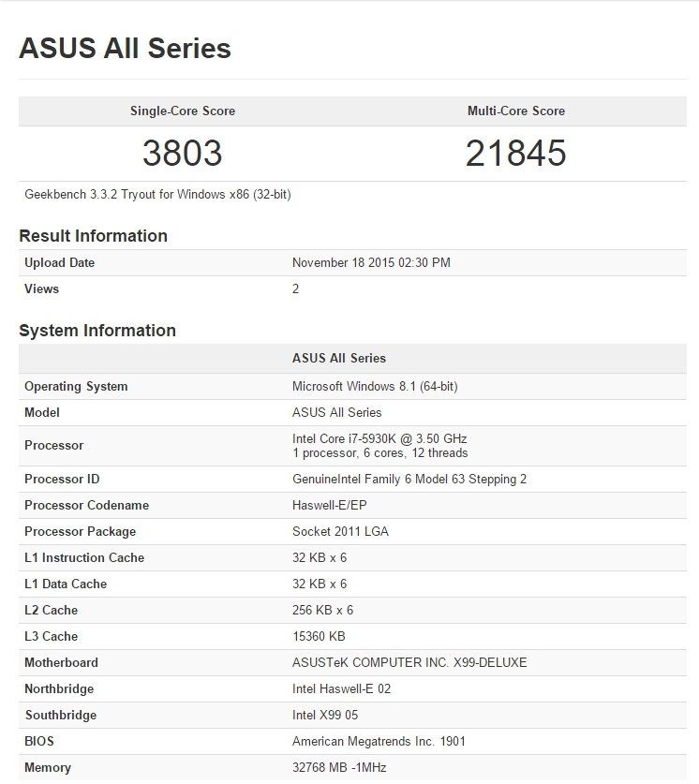The height and width of the screenshot is (784, 699).
Task: Click the ASUS All Series table column header
Action: coord(338,359)
